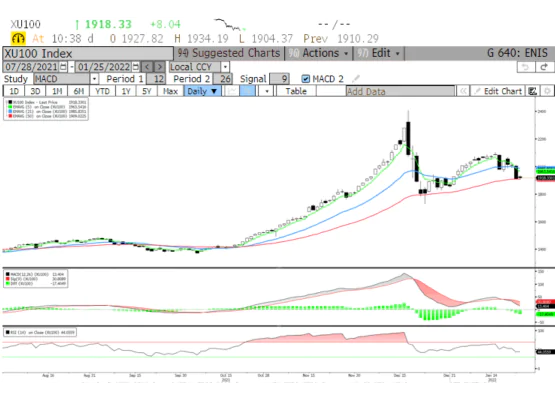Select the Max range tab

point(170,91)
